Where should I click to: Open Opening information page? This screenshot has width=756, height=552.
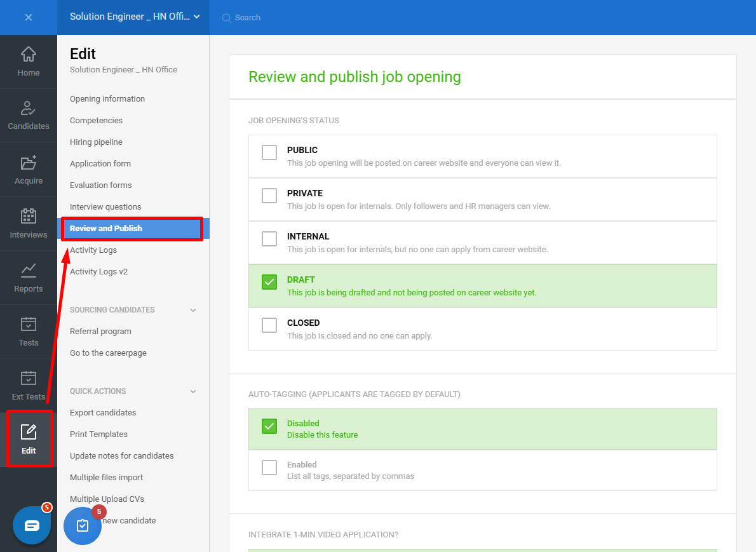click(107, 99)
